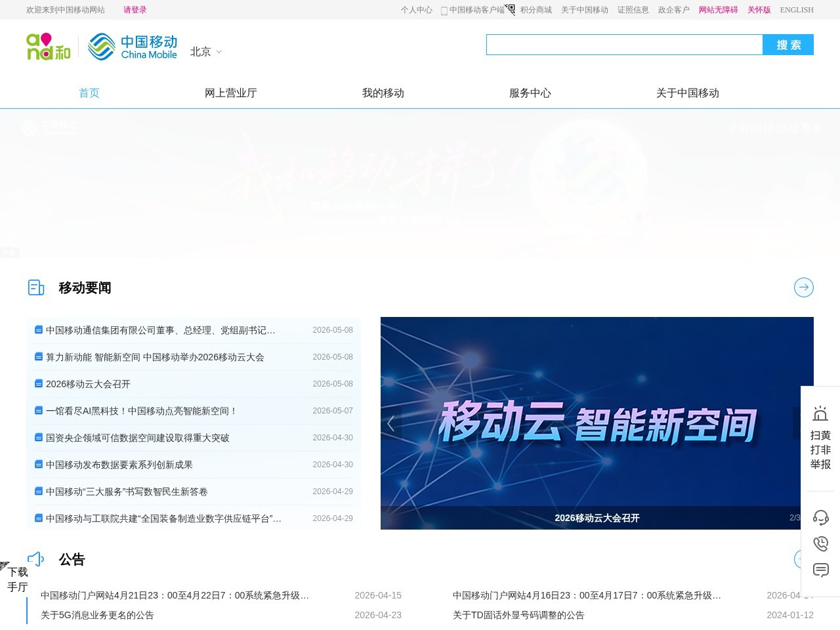The height and width of the screenshot is (630, 840).
Task: Open the 网上营业厅 menu
Action: pyautogui.click(x=231, y=93)
